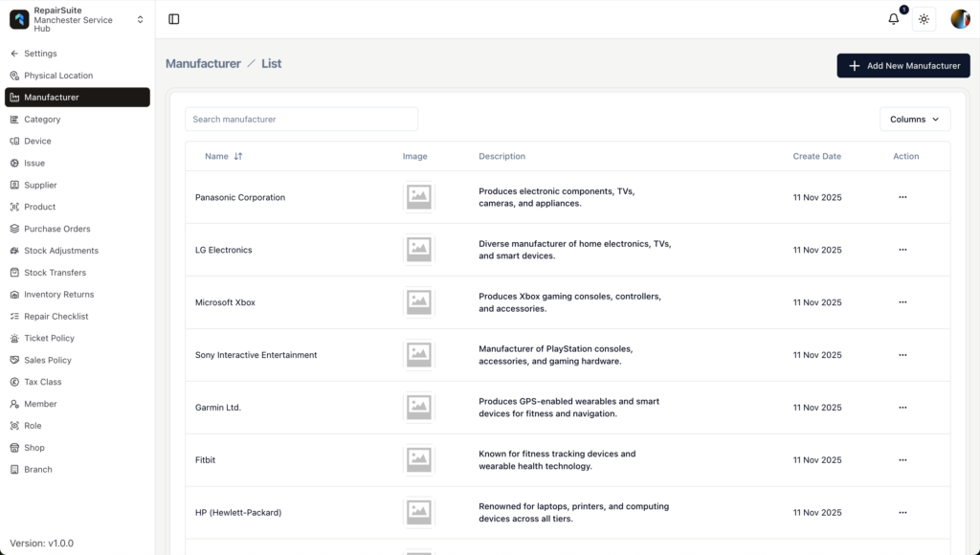980x555 pixels.
Task: Open the three-dot menu for Garmin Ltd.
Action: (902, 408)
